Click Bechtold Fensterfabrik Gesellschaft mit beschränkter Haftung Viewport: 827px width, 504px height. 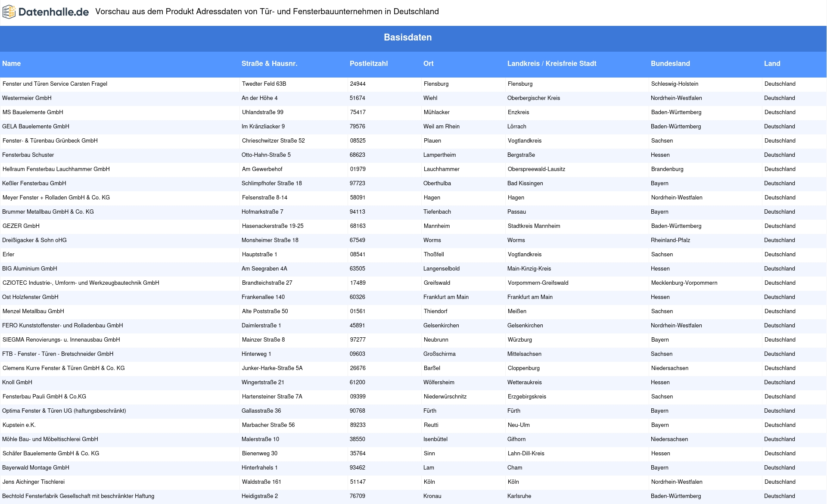tap(78, 496)
